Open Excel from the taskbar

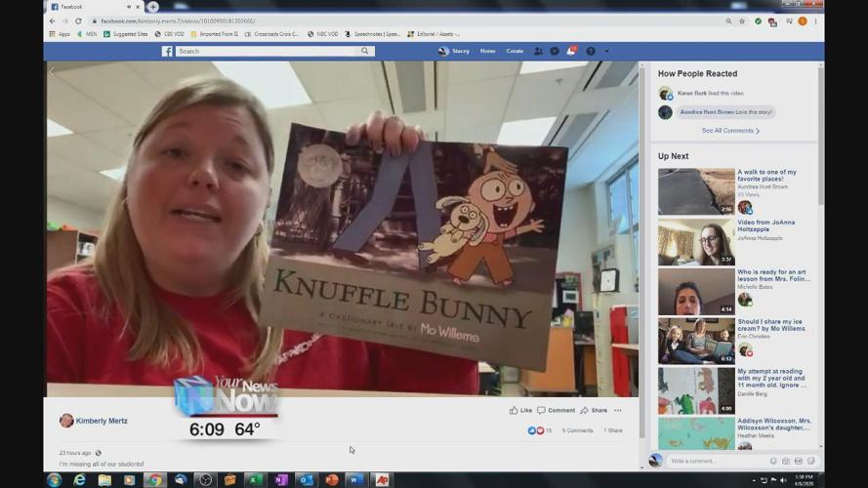coord(254,479)
